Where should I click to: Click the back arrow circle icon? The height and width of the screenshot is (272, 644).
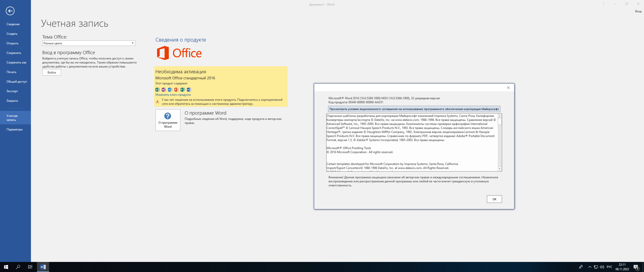(x=10, y=11)
